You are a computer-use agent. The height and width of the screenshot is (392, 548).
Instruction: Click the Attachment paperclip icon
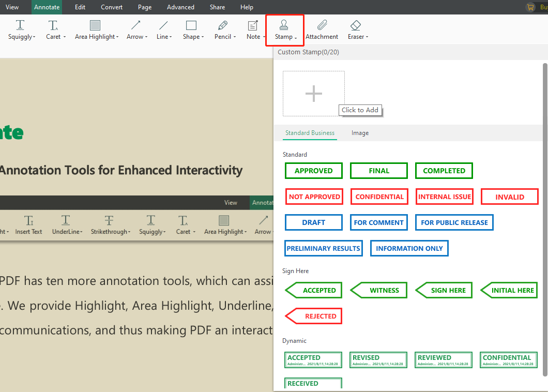coord(322,25)
